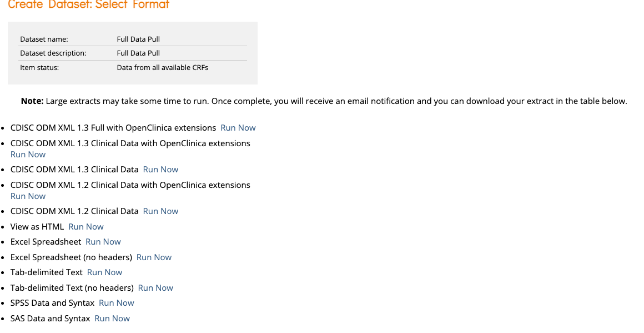This screenshot has width=644, height=333.
Task: Run ODM 1.3 Clinical Data with OpenClinica extensions
Action: 28,155
